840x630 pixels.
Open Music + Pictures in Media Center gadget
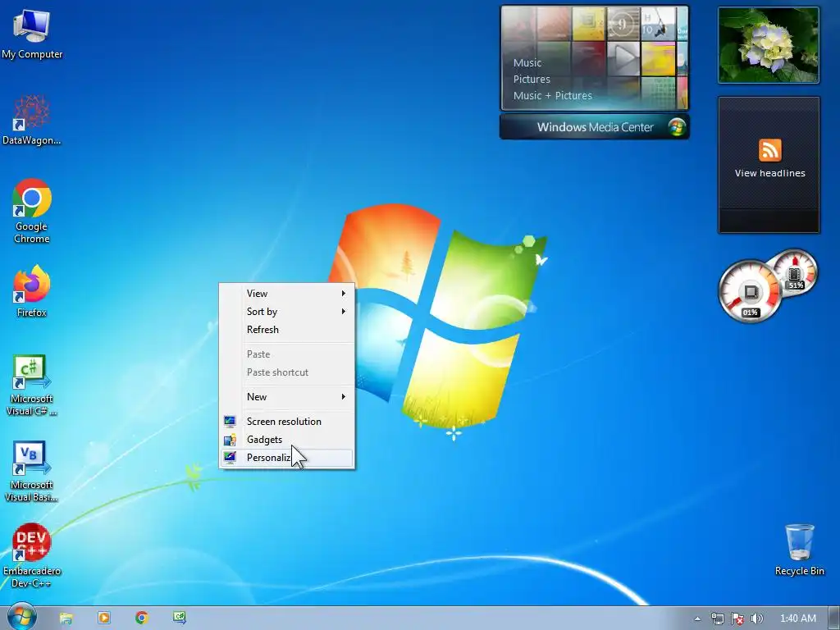(552, 96)
